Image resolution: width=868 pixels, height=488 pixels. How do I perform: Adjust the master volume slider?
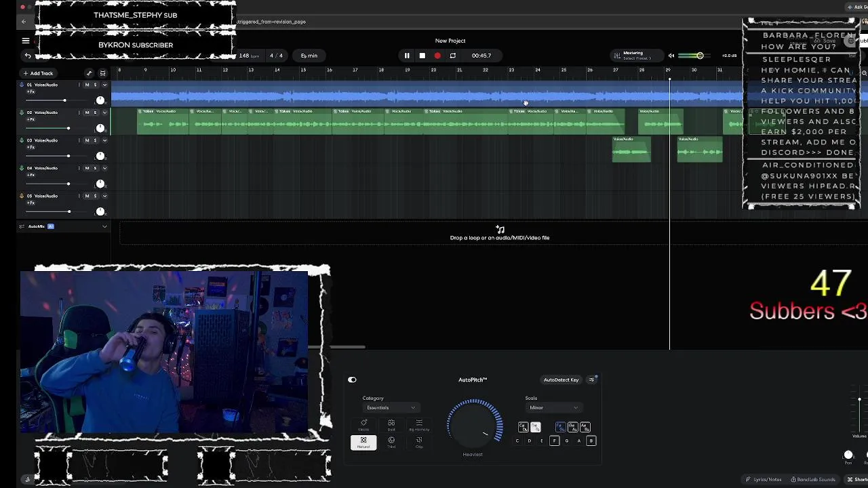click(x=694, y=56)
